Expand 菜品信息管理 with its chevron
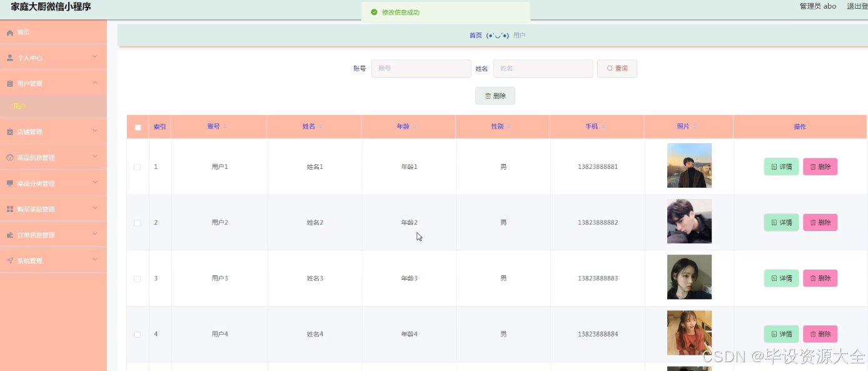This screenshot has width=868, height=371. tap(95, 156)
